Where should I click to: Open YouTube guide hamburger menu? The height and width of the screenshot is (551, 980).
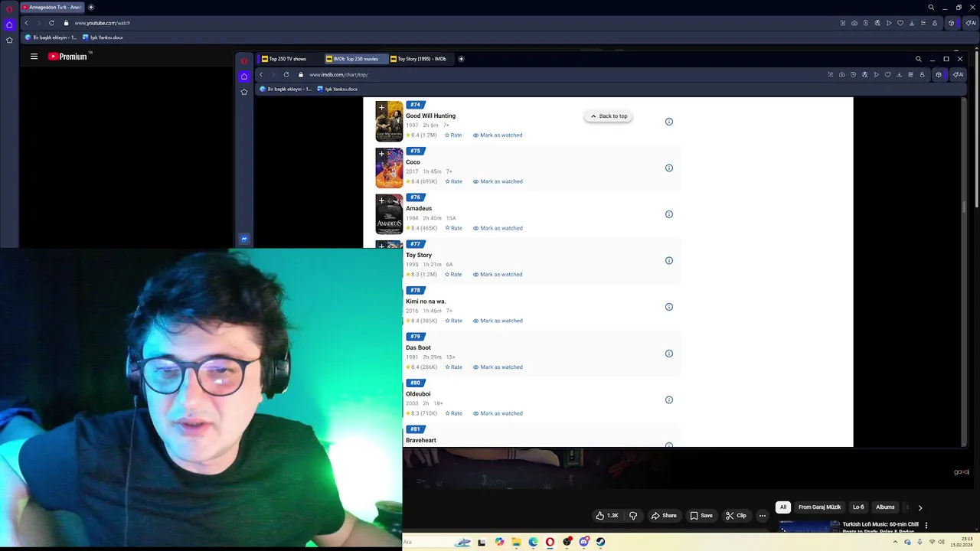coord(34,56)
